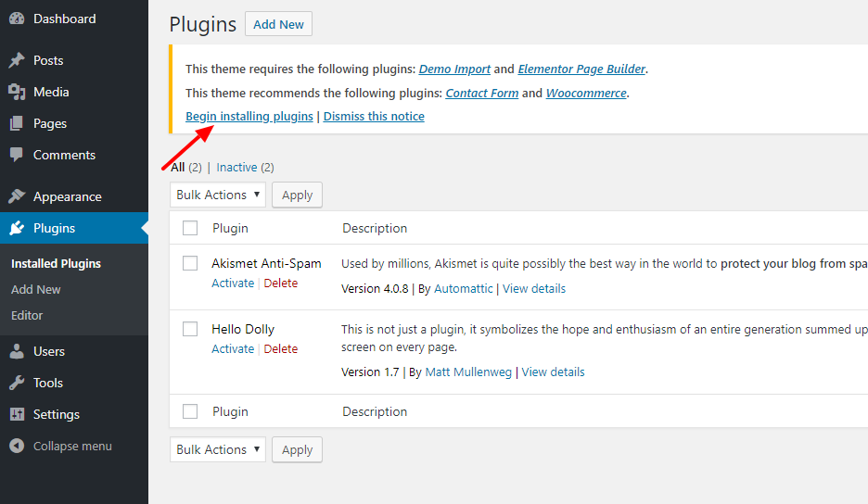Delete the Akismet Anti-Spam plugin
Viewport: 868px width, 504px height.
[x=281, y=283]
